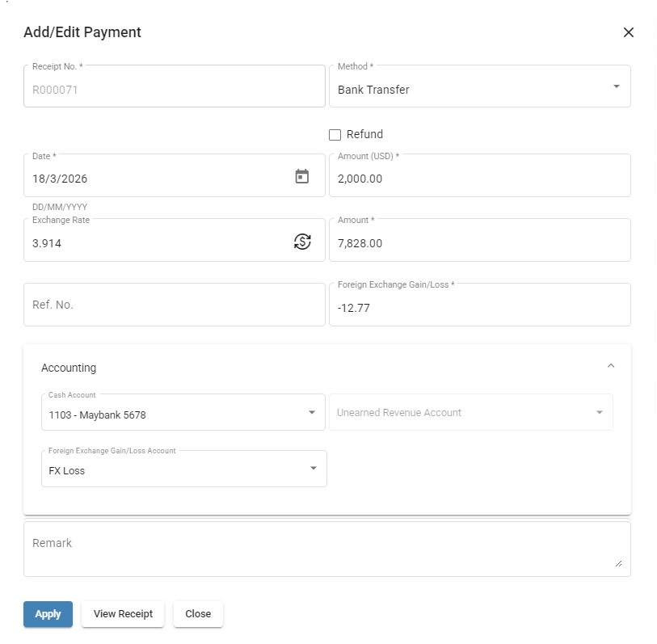
Task: Collapse the Accounting section
Action: click(611, 366)
